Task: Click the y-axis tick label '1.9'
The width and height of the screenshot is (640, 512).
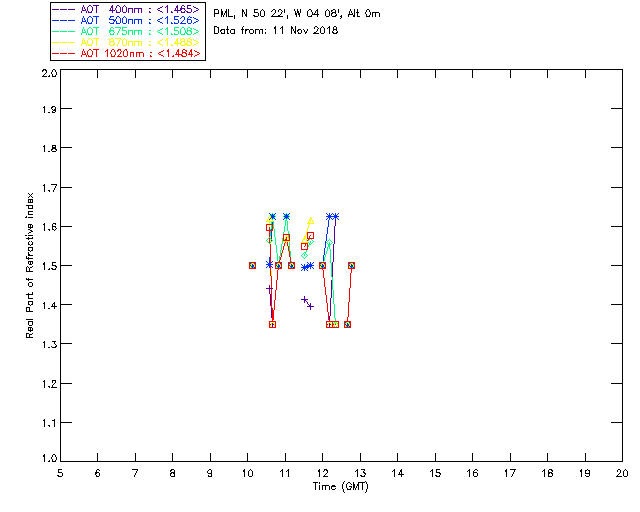Action: tap(49, 109)
